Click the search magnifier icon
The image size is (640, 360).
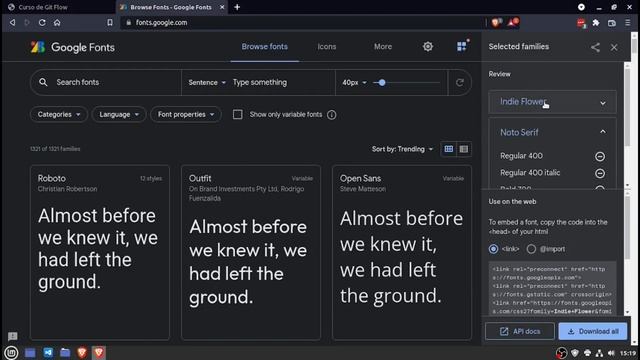[43, 82]
